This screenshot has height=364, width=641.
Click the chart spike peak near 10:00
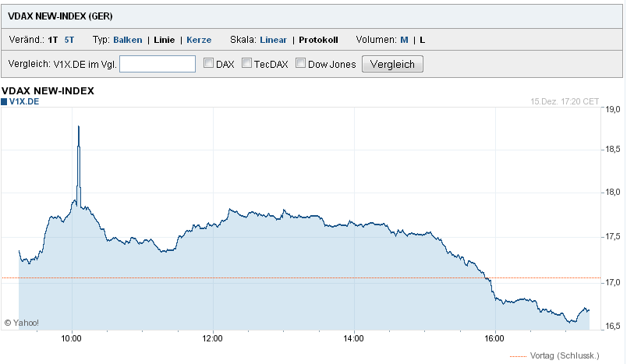pos(79,126)
